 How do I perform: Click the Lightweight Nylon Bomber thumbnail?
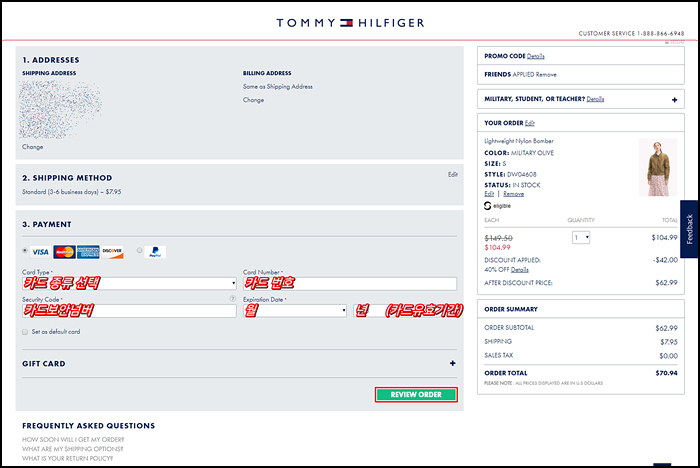(x=658, y=167)
